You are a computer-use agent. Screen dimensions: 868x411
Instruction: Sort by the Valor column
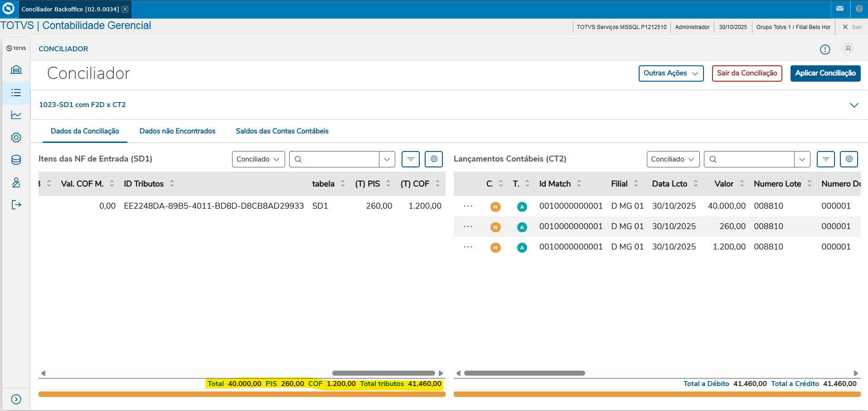[x=742, y=184]
